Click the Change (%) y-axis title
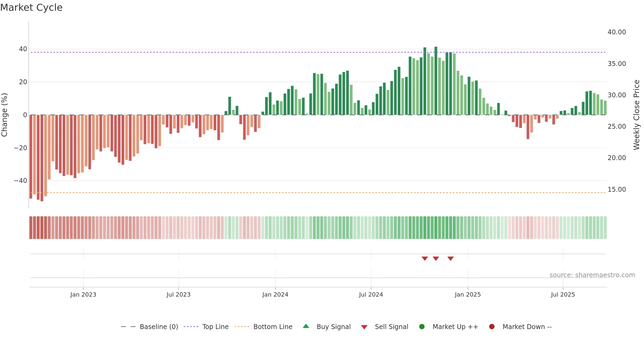 click(x=5, y=115)
